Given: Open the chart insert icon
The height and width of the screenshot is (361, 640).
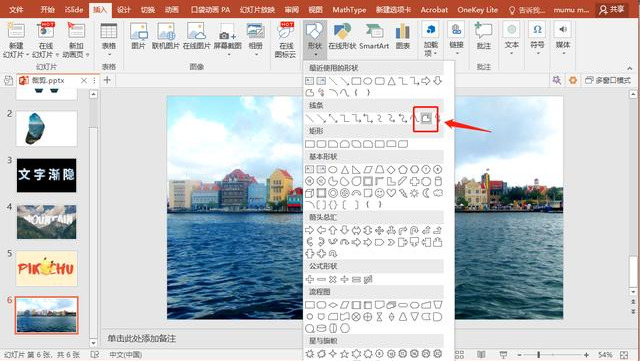Looking at the screenshot, I should coord(402,37).
